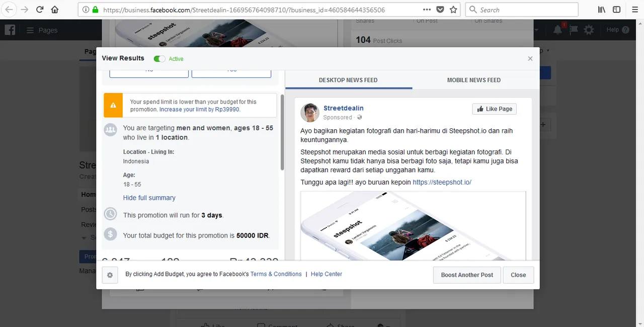644x327 pixels.
Task: Click the address bar URL
Action: pos(244,10)
